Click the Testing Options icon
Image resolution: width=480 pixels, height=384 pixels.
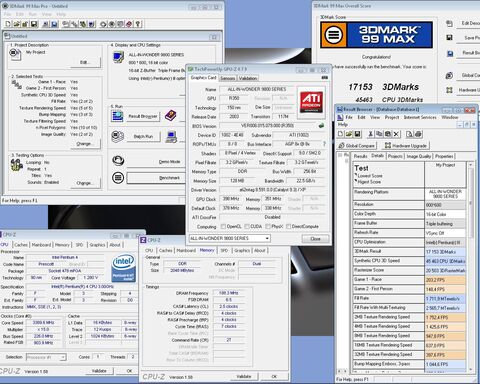click(x=17, y=165)
